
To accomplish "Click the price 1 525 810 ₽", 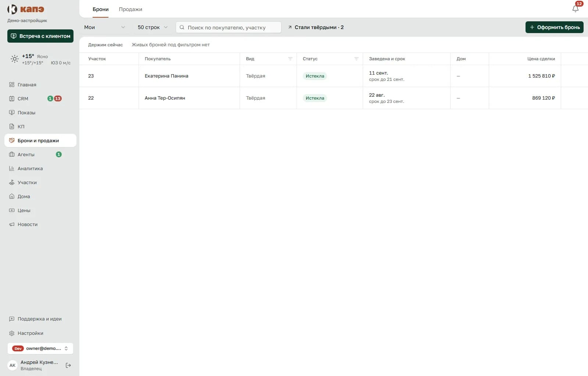I will [542, 76].
